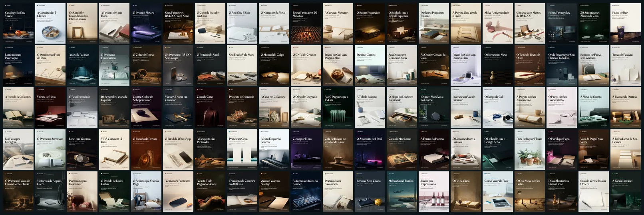This screenshot has height=215, width=644.
Task: Click 'A Petição de Uma Hora' cover
Action: pos(114,24)
